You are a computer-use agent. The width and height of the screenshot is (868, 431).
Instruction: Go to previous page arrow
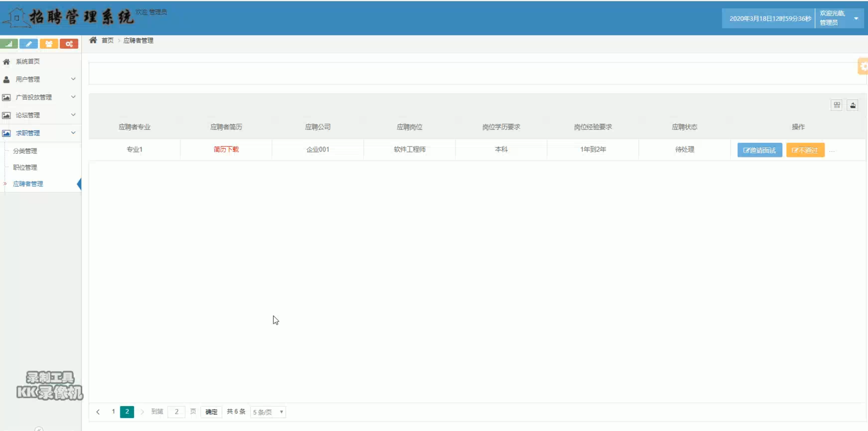point(98,412)
